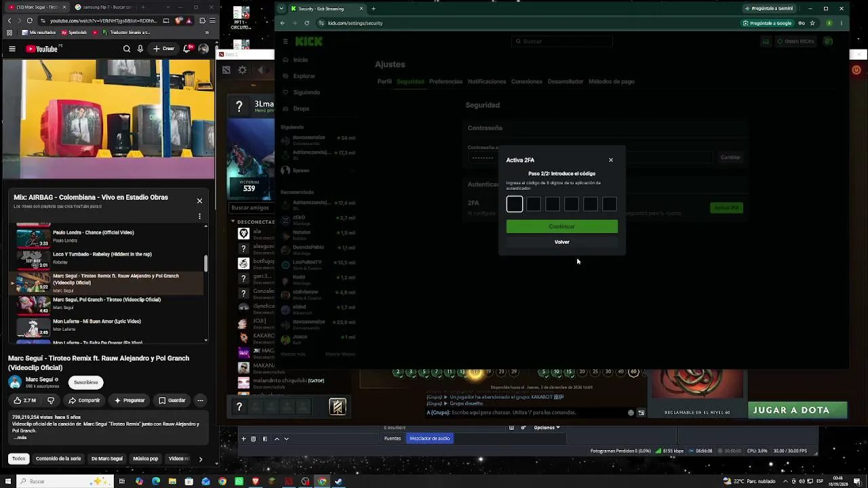Click the Continuar button in 2FA dialog
Image resolution: width=868 pixels, height=488 pixels.
[x=561, y=226]
